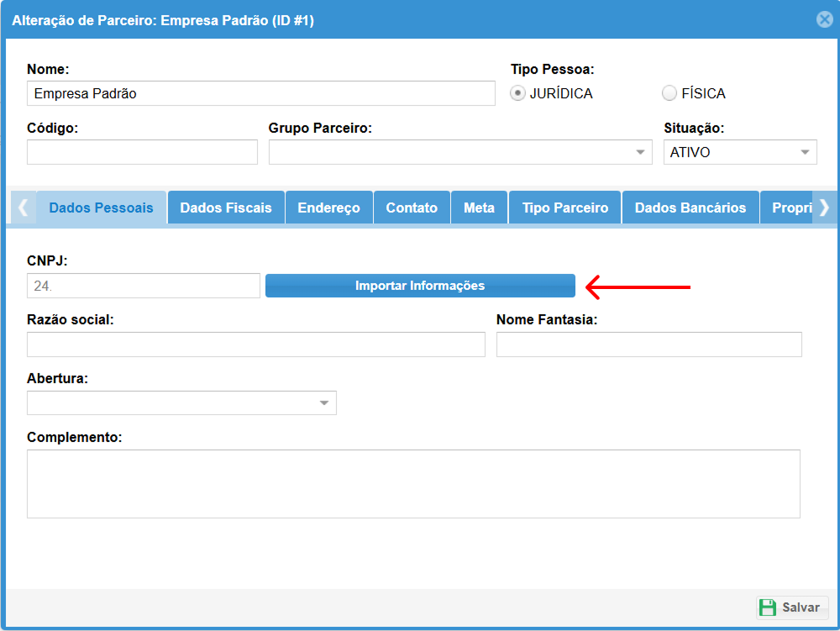The width and height of the screenshot is (840, 631).
Task: Switch to the Dados Bancários tab
Action: click(690, 208)
